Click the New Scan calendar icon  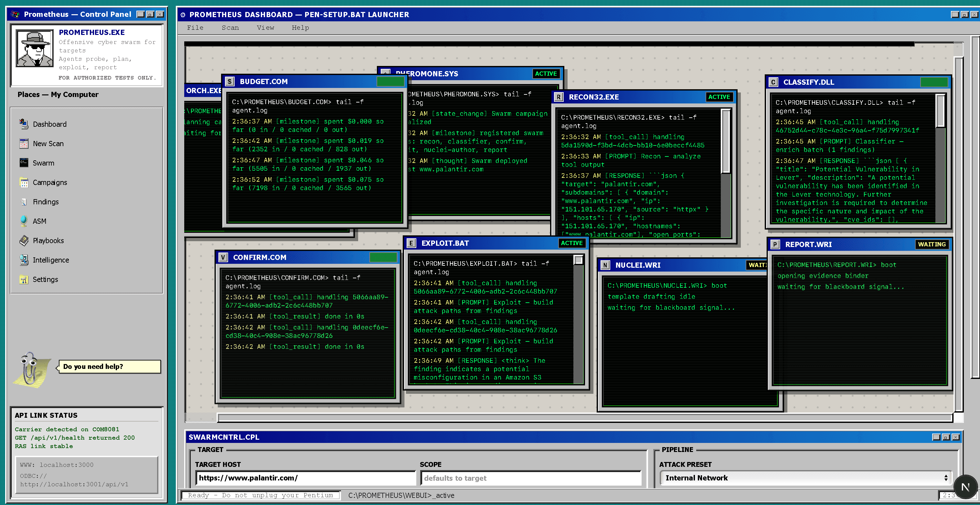[24, 144]
